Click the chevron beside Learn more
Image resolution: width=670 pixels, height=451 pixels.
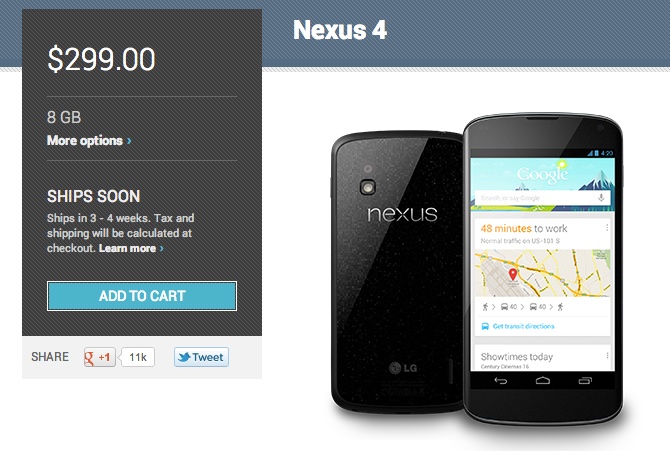coord(162,248)
